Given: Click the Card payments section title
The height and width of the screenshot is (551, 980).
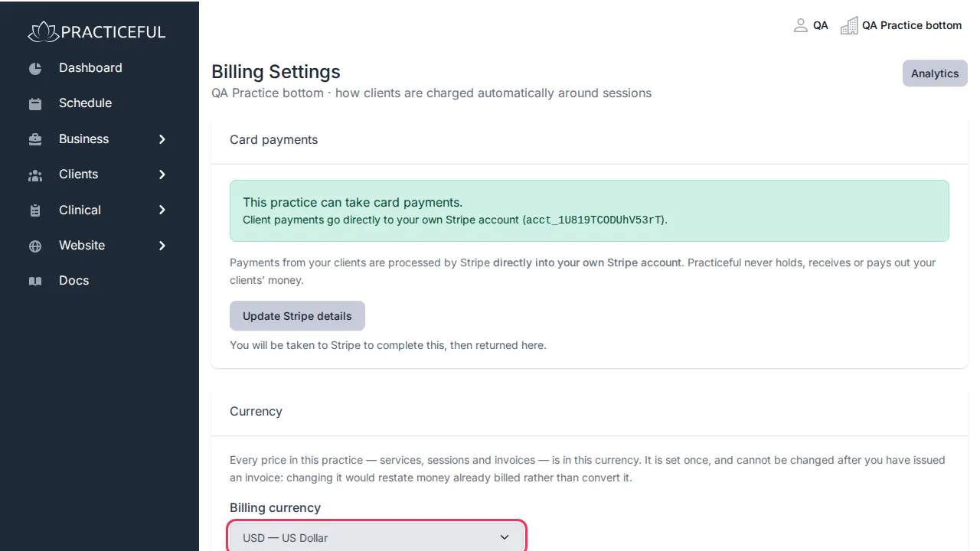Looking at the screenshot, I should (x=273, y=140).
